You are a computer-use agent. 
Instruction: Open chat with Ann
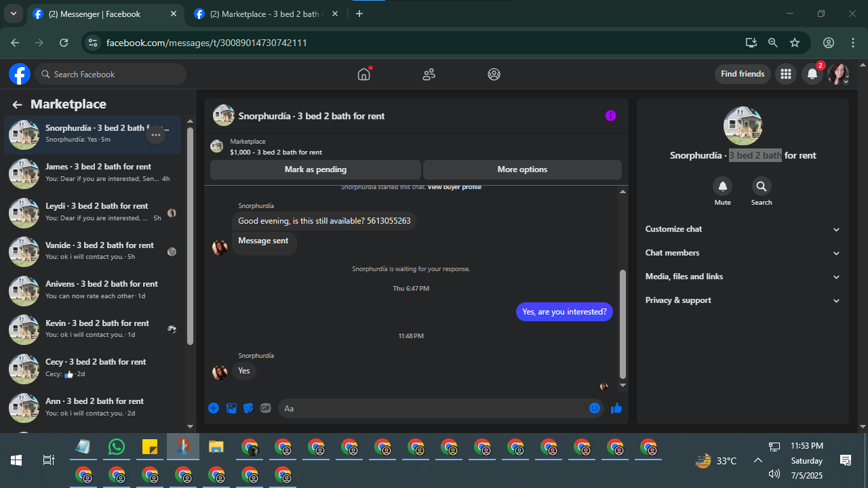pyautogui.click(x=93, y=408)
